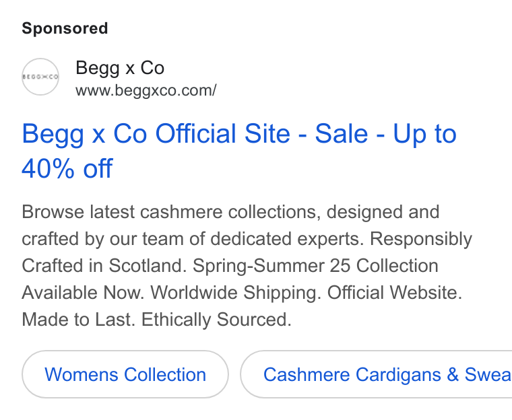The image size is (512, 420).
Task: Click 'Browse latest cashmere collections' description text
Action: [x=169, y=212]
